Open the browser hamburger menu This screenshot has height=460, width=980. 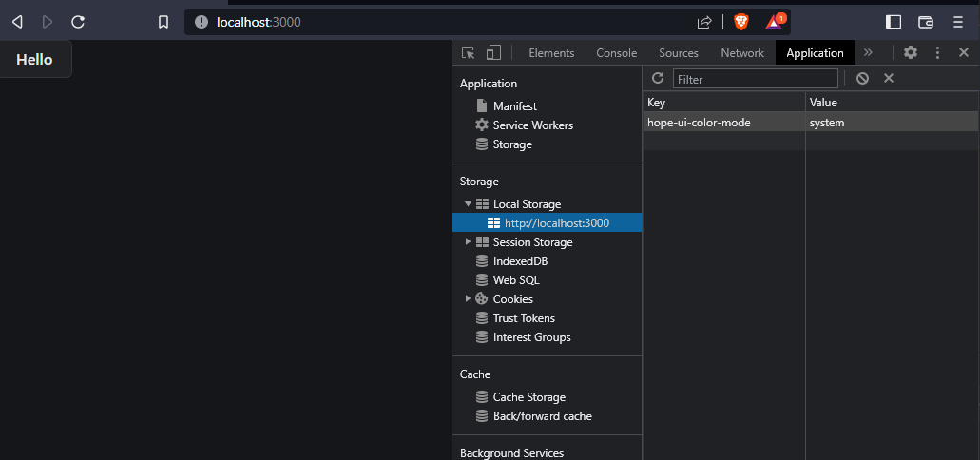958,23
